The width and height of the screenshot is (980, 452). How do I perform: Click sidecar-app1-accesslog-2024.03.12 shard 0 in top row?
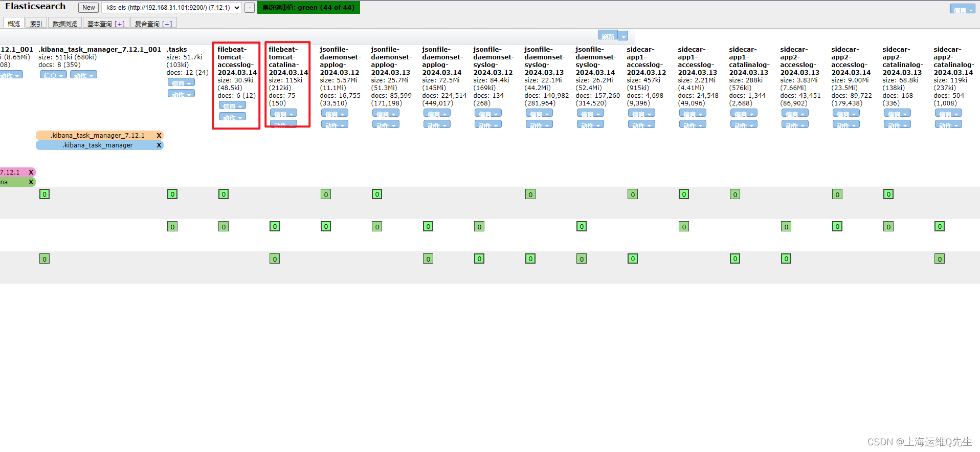click(633, 194)
